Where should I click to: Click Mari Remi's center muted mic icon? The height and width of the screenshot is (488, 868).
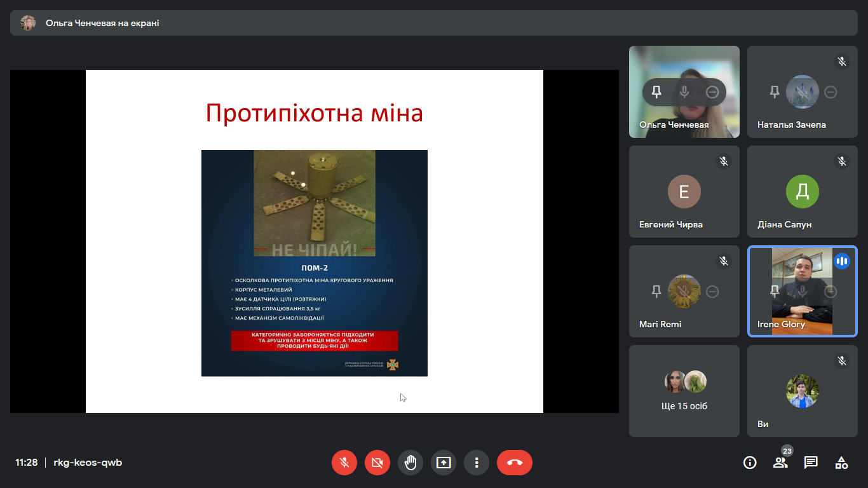tap(684, 292)
